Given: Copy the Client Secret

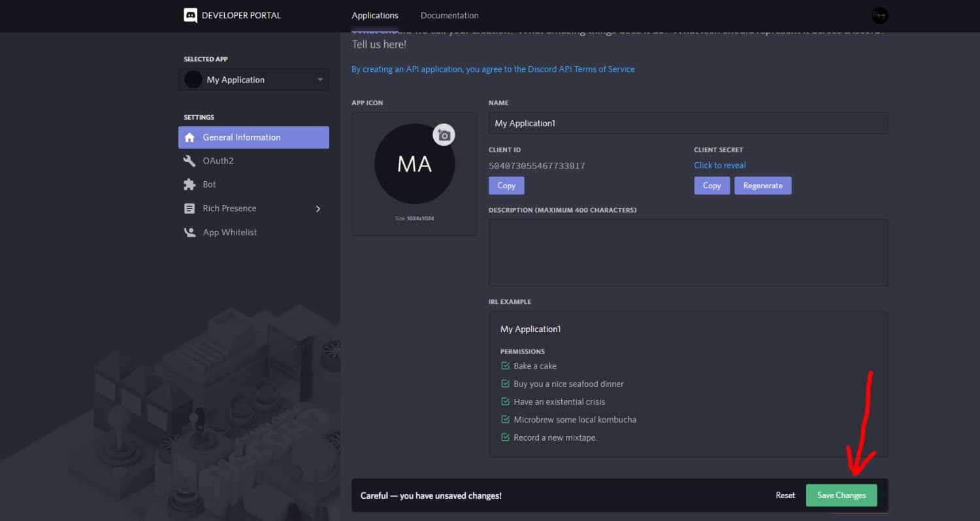Looking at the screenshot, I should coord(711,186).
